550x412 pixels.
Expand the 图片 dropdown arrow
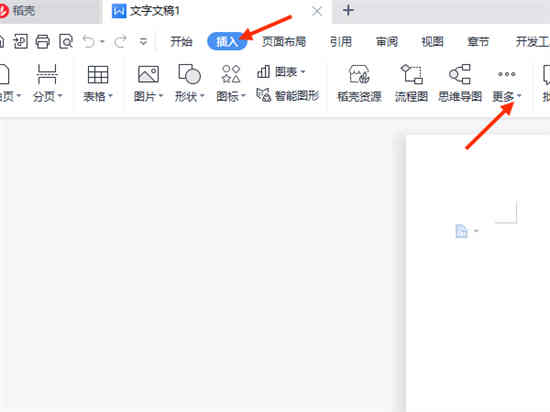(161, 96)
